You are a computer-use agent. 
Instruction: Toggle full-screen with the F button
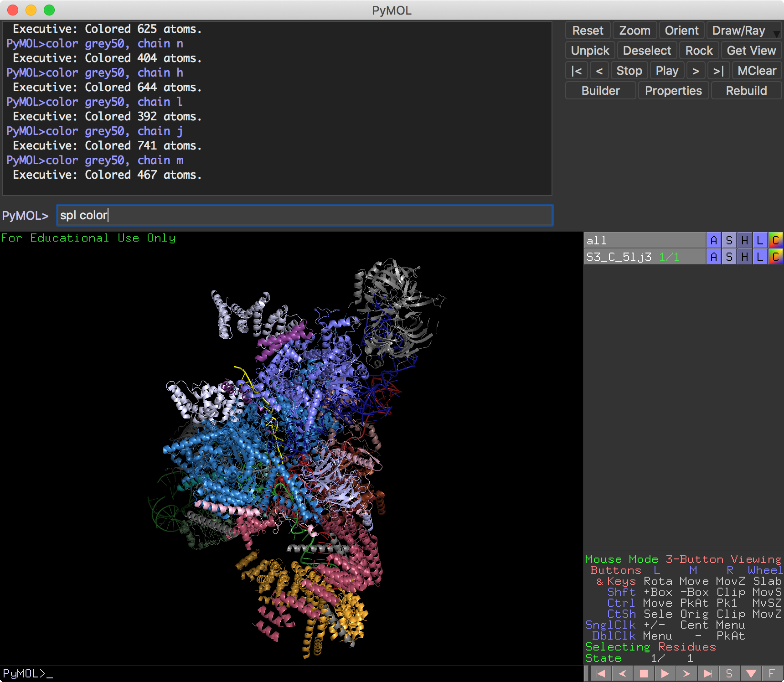771,673
